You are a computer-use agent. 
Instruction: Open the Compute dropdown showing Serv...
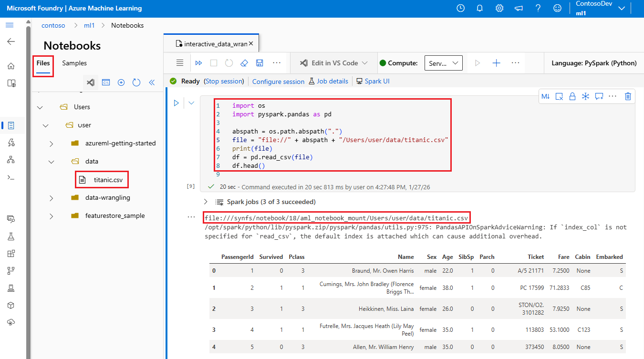[443, 62]
